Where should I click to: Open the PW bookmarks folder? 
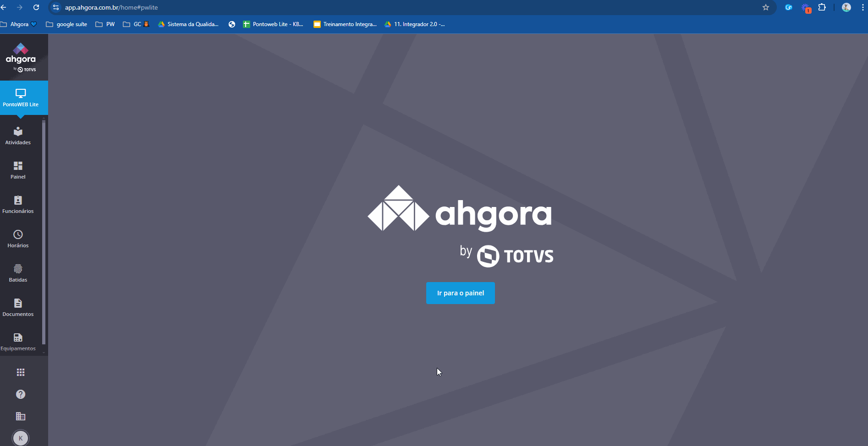105,24
